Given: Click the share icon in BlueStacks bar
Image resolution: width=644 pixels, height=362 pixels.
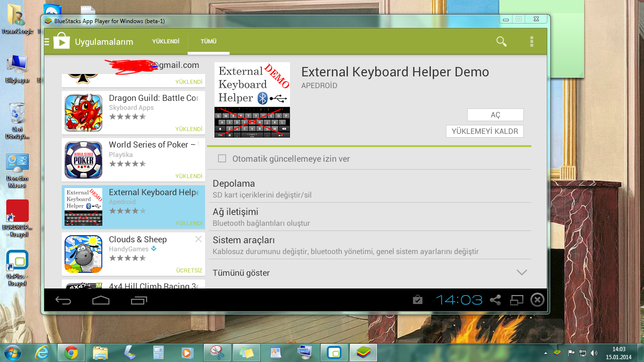Looking at the screenshot, I should (x=495, y=300).
